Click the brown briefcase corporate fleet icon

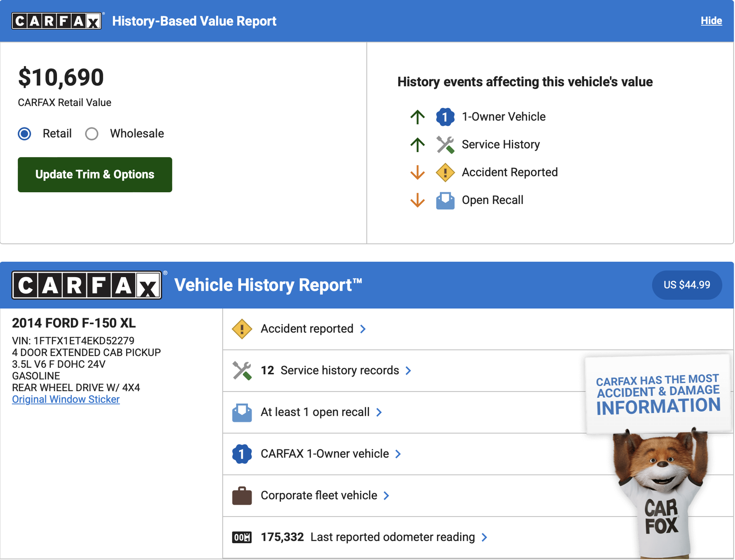coord(242,496)
